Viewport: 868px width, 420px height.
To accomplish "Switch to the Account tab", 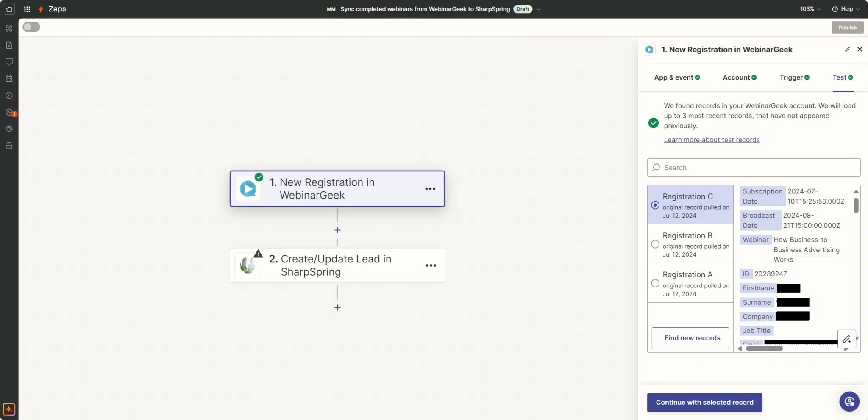I will point(740,77).
